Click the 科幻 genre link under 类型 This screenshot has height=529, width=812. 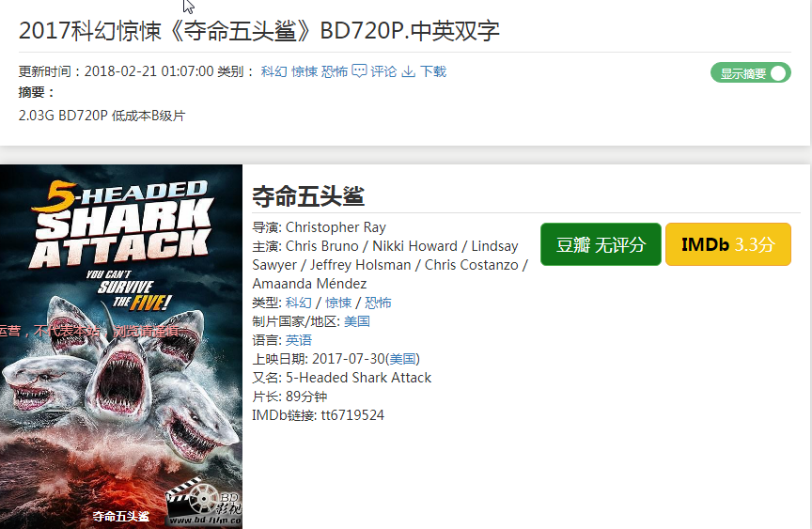(299, 303)
